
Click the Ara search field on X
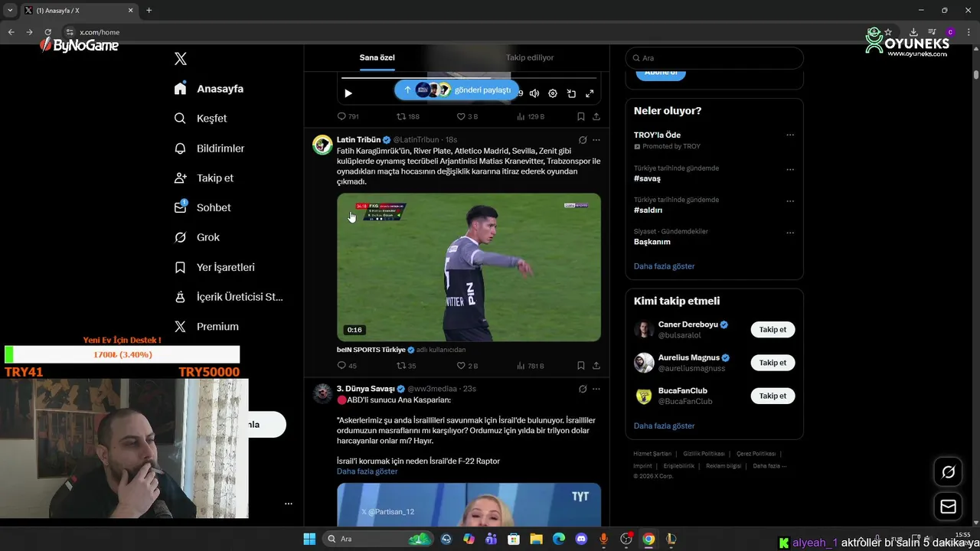point(714,58)
